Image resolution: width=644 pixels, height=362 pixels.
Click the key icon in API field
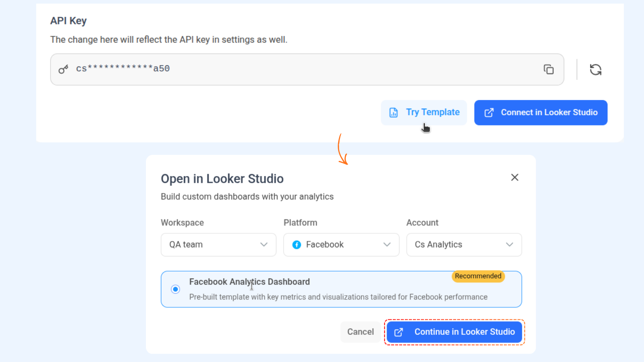click(63, 69)
